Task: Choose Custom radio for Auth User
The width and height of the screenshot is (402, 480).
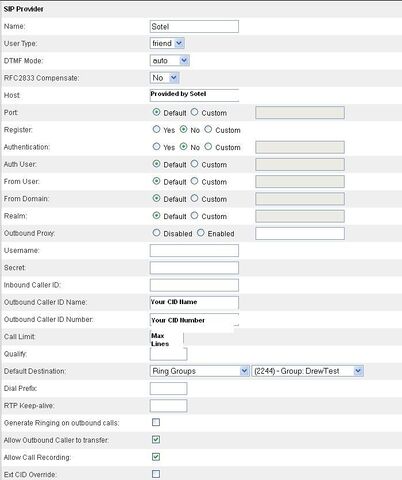Action: click(x=194, y=164)
